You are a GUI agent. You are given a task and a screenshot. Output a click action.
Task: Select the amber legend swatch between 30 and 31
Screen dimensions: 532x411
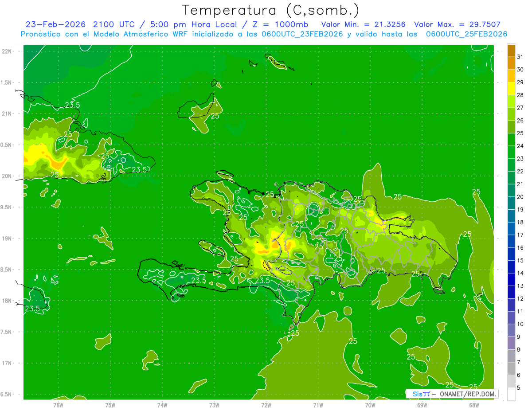[511, 63]
